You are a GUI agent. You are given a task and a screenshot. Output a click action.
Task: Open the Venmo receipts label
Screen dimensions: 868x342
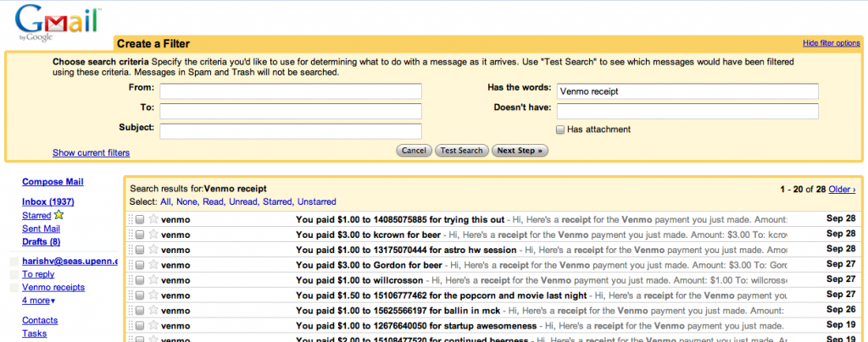tap(53, 287)
